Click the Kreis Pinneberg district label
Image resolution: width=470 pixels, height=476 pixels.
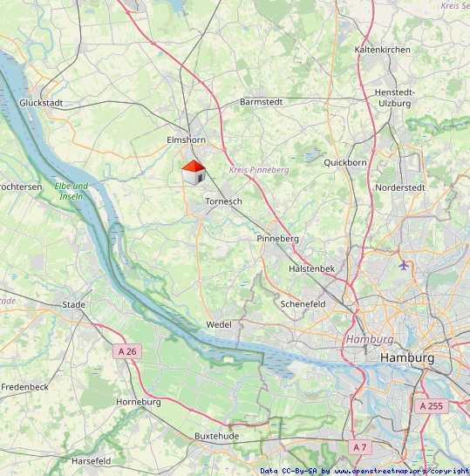tap(259, 170)
